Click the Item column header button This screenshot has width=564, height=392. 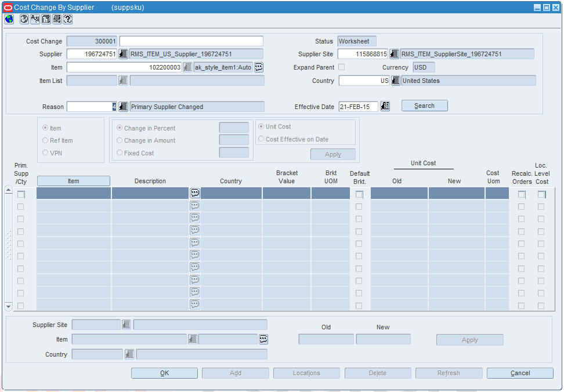tap(73, 181)
